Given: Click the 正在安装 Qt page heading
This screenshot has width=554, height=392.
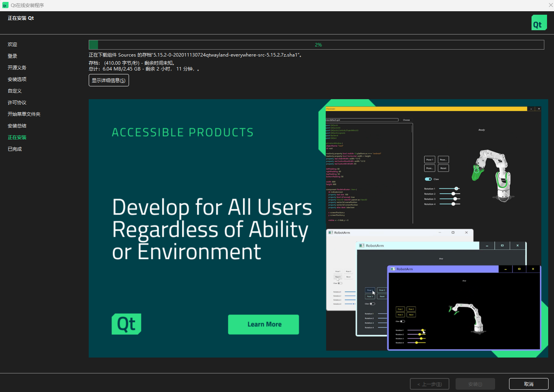Looking at the screenshot, I should point(21,18).
